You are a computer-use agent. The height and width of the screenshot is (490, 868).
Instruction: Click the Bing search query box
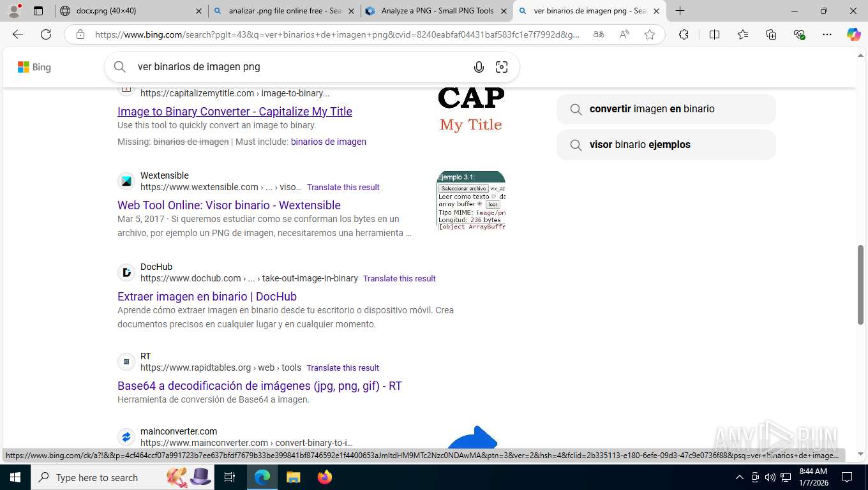click(x=300, y=67)
